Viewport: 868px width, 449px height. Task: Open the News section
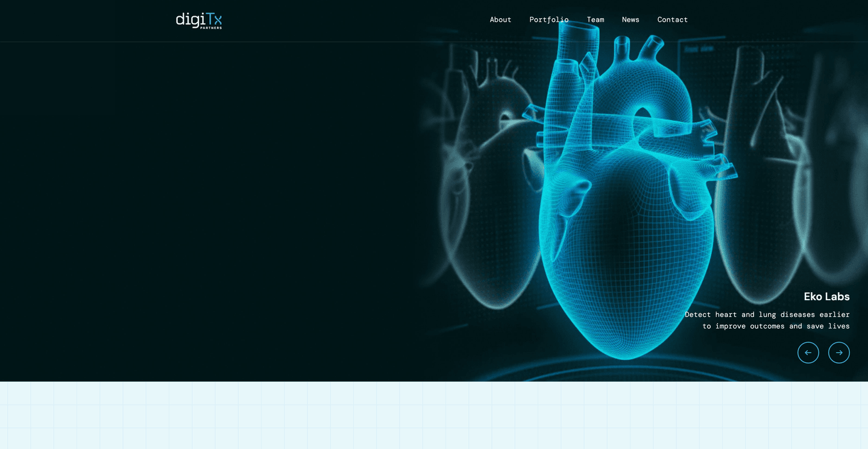pyautogui.click(x=631, y=19)
